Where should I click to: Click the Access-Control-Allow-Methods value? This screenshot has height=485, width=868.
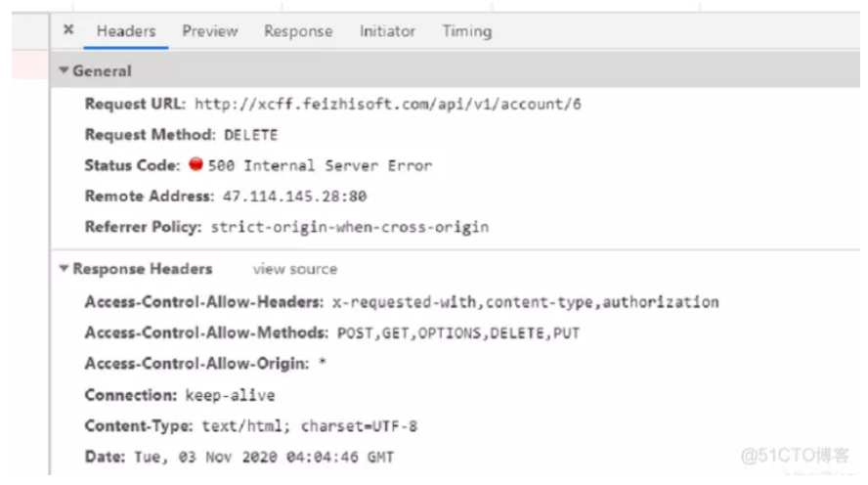pyautogui.click(x=458, y=333)
